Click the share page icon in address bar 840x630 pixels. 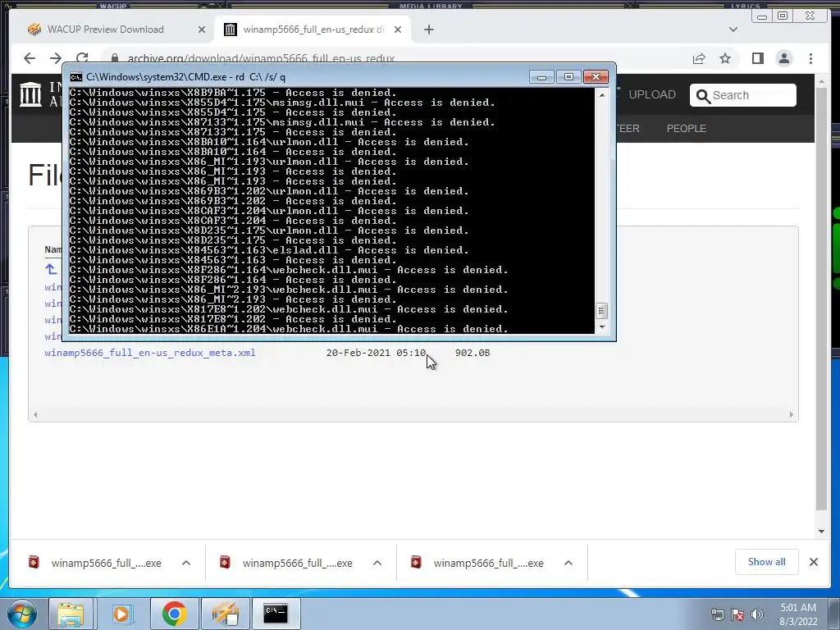tap(699, 58)
